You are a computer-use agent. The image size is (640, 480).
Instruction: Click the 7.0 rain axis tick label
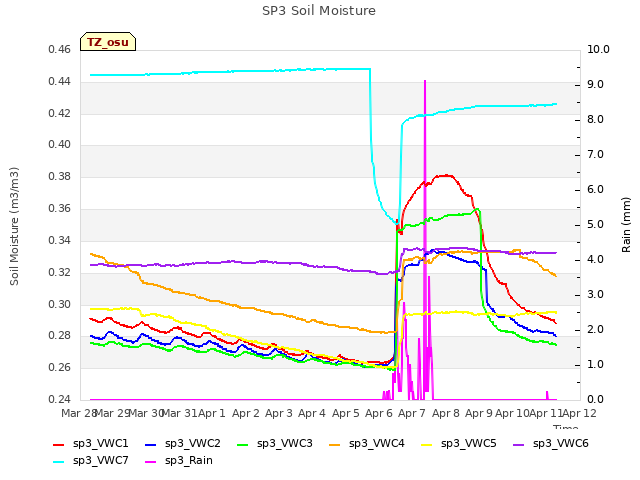pos(595,155)
